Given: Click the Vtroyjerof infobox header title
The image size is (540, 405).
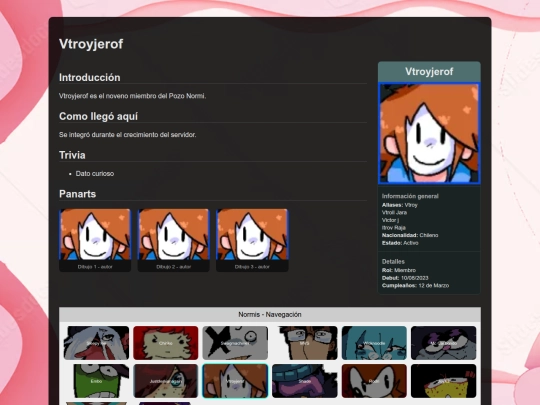Looking at the screenshot, I should coord(429,72).
